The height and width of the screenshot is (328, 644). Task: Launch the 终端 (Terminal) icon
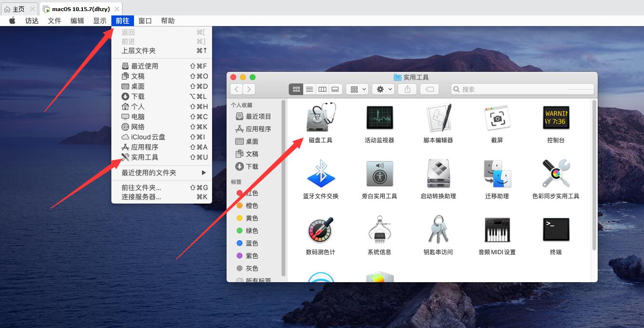(x=556, y=230)
